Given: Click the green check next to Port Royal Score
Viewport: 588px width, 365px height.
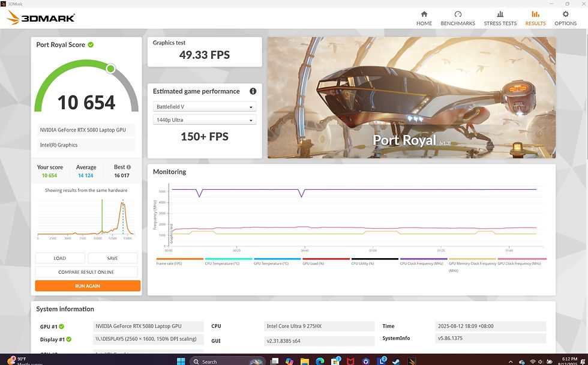Looking at the screenshot, I should coord(91,44).
